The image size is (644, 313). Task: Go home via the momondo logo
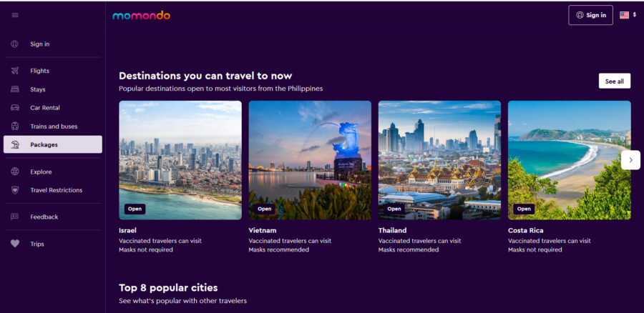(x=141, y=16)
